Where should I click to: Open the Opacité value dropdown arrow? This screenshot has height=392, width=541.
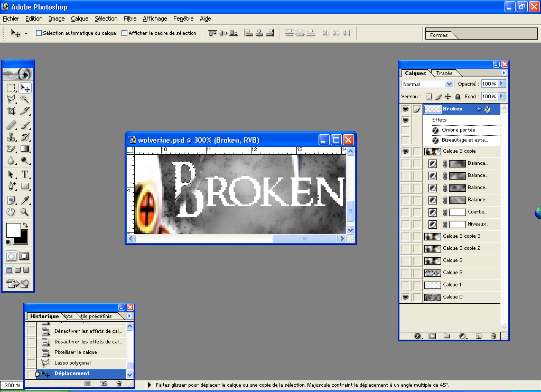503,83
